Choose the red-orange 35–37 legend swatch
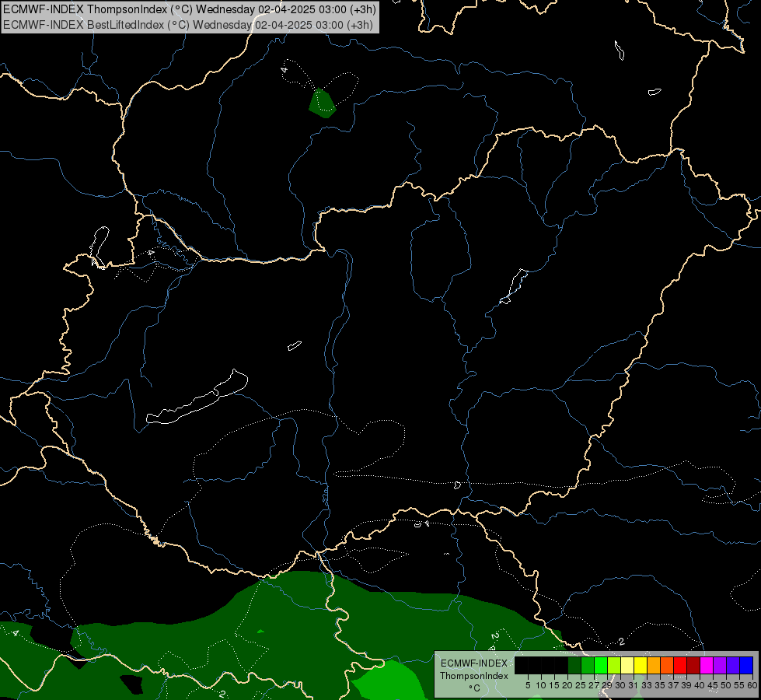 [x=667, y=665]
